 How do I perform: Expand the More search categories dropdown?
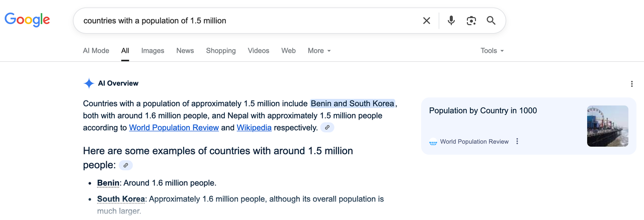pos(319,51)
